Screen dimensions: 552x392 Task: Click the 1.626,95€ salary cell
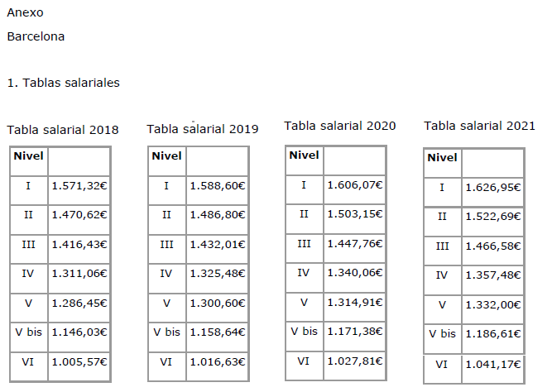493,188
